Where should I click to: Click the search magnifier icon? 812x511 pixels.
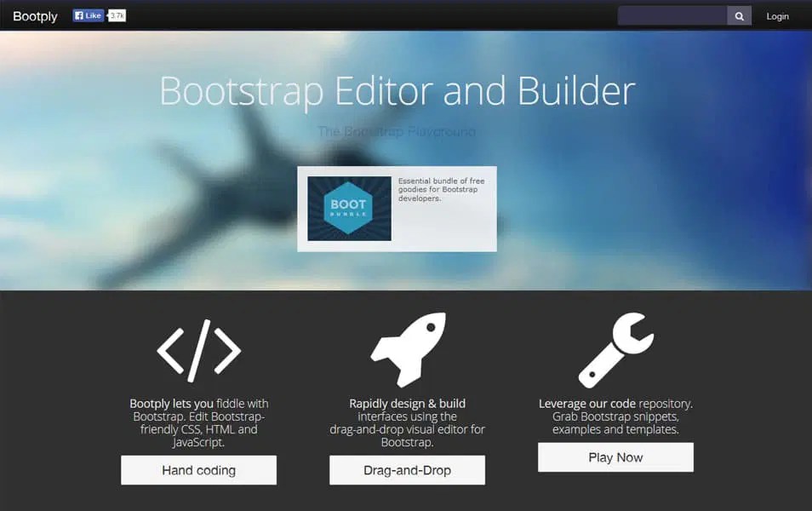click(739, 15)
